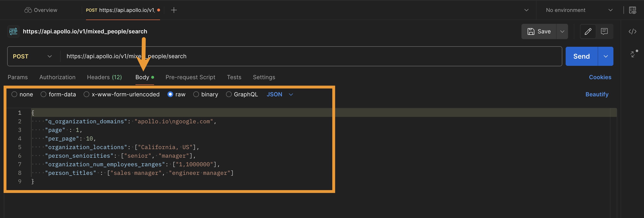Beautify the JSON request body
Screen dimensions: 644x218
pos(597,94)
